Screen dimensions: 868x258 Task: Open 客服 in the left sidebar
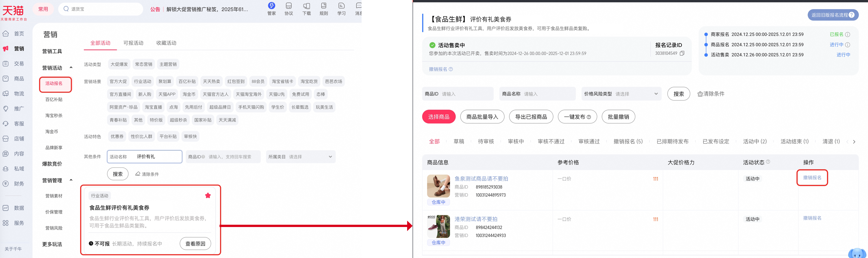(13, 124)
